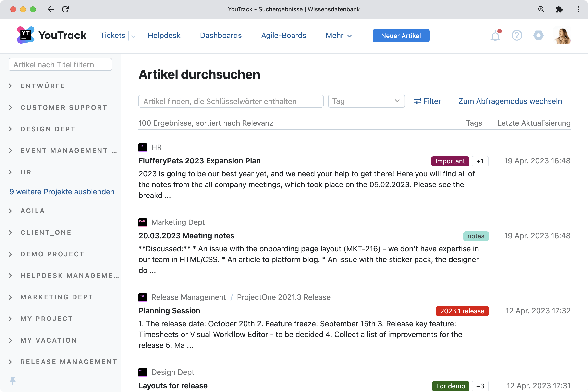Screen dimensions: 588x392
Task: Click the Marketing Dept project avatar
Action: pyautogui.click(x=143, y=222)
